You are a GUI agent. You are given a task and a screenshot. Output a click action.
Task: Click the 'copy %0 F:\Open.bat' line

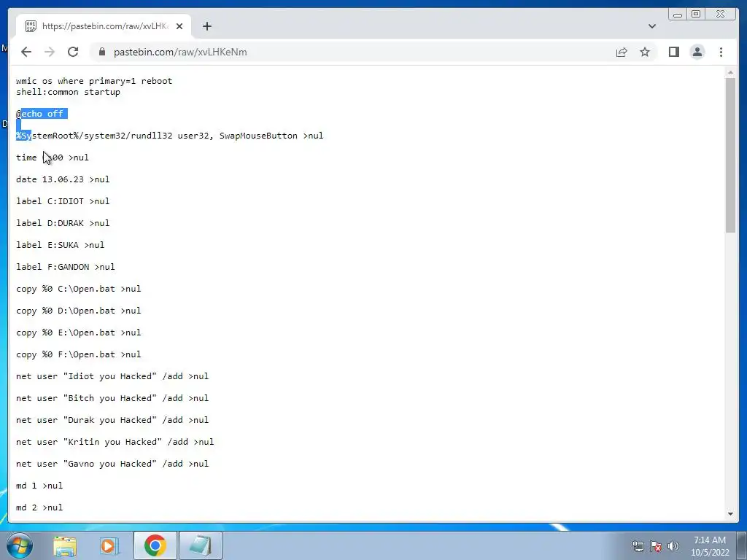pyautogui.click(x=79, y=355)
